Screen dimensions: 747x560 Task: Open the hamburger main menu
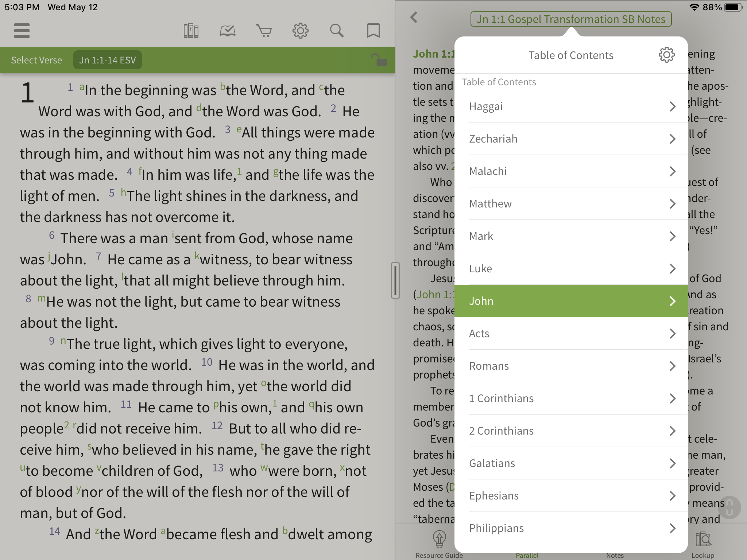pos(22,31)
